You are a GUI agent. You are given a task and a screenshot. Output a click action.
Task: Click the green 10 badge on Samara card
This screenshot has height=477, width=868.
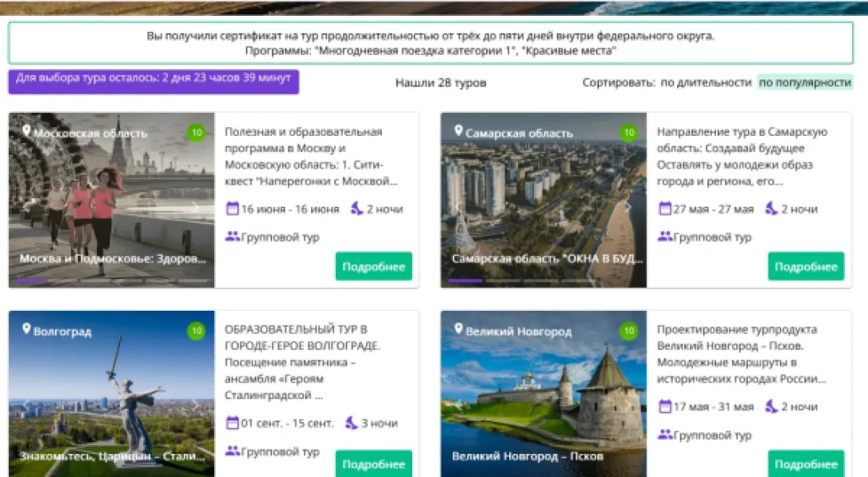click(629, 133)
